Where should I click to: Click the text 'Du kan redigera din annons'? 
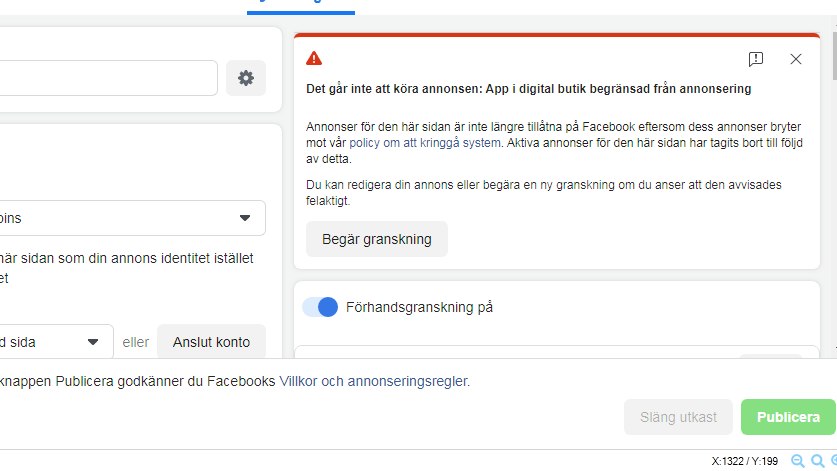(380, 185)
